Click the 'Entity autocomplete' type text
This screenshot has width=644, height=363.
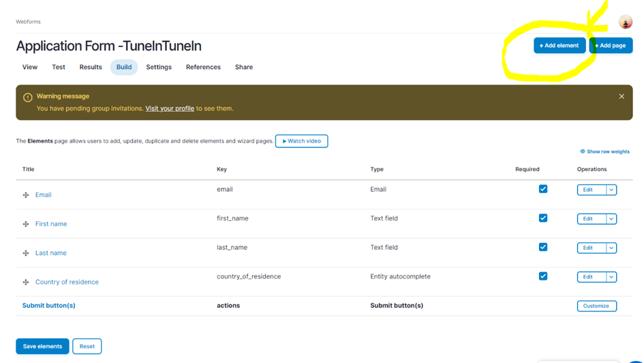tap(401, 276)
